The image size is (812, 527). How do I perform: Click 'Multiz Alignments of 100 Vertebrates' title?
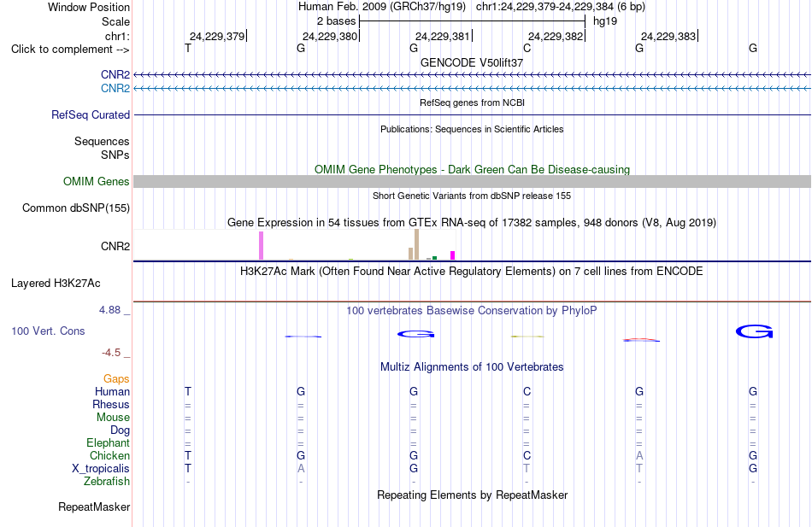(472, 367)
